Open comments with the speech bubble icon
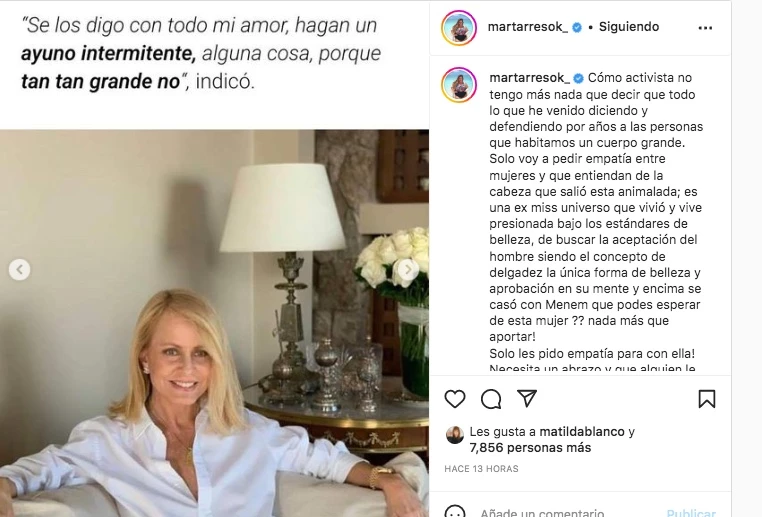Viewport: 762px width, 517px height. tap(491, 399)
